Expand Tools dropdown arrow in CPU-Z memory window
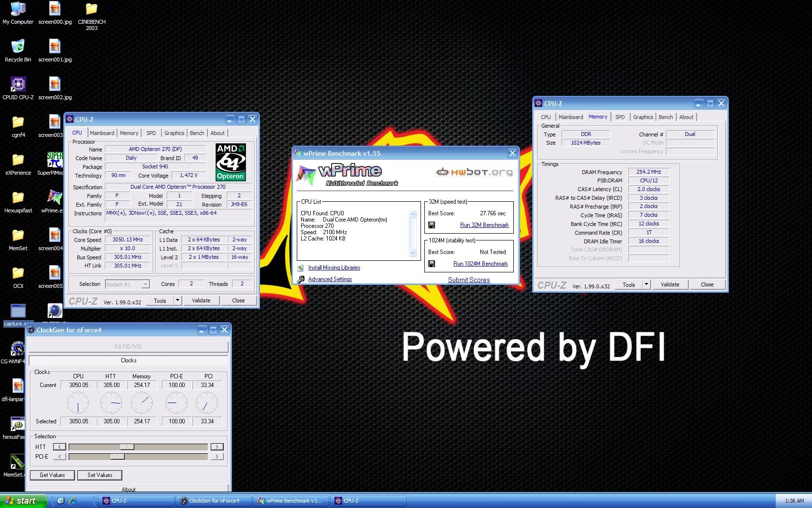 pyautogui.click(x=646, y=284)
